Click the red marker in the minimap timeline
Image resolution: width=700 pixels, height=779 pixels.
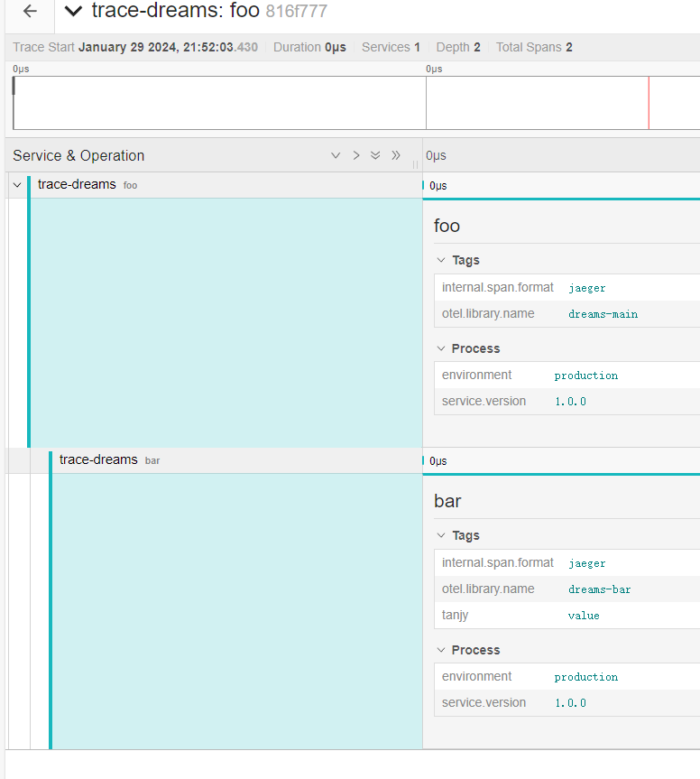[649, 103]
